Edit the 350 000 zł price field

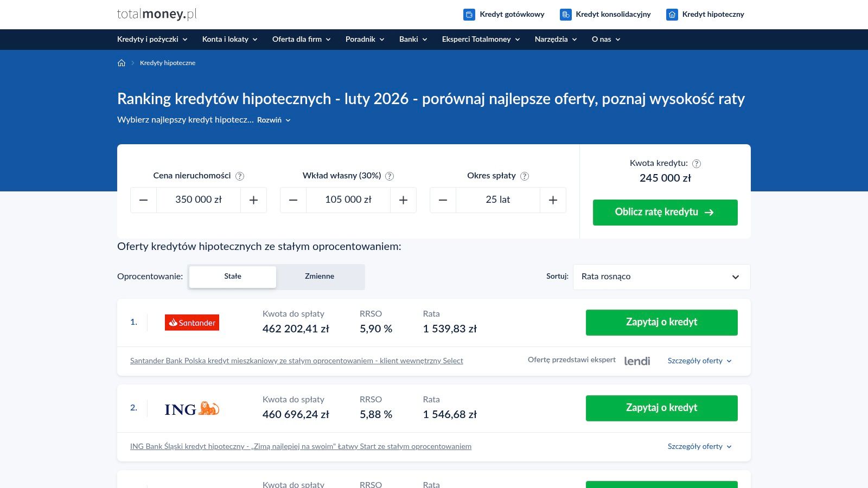click(199, 200)
